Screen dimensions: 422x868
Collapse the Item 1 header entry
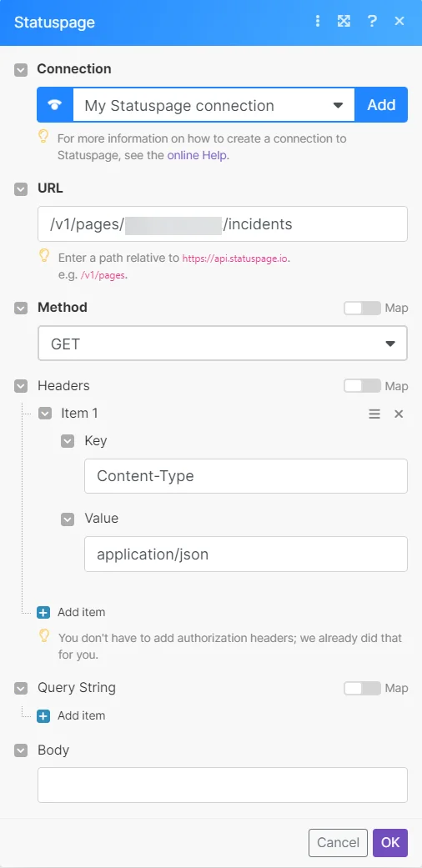tap(45, 414)
